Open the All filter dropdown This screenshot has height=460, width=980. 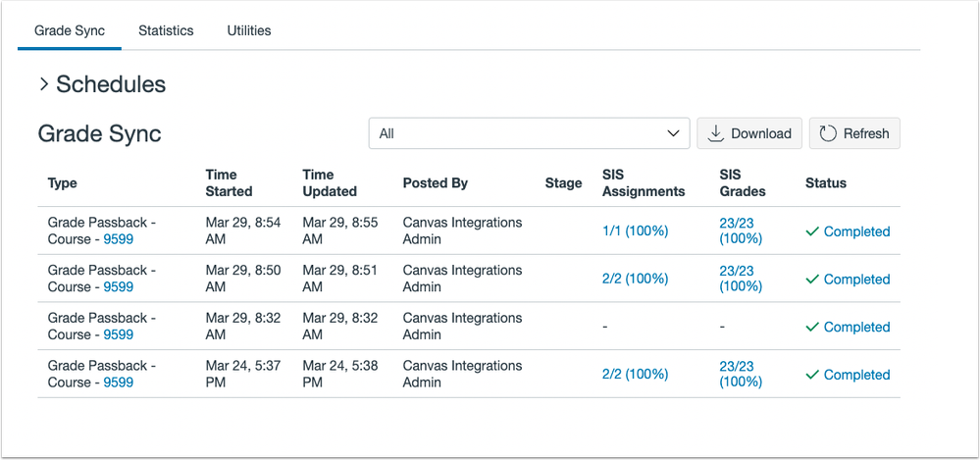tap(529, 133)
